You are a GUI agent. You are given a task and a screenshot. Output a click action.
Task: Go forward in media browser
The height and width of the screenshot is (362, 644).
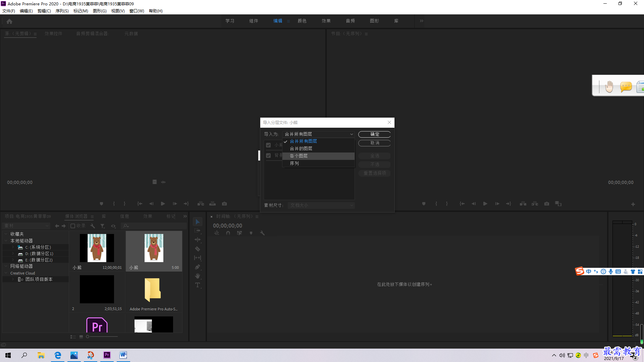pyautogui.click(x=64, y=226)
